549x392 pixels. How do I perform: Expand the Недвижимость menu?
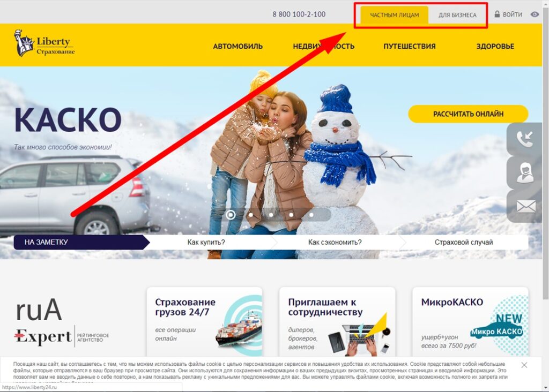click(x=323, y=46)
